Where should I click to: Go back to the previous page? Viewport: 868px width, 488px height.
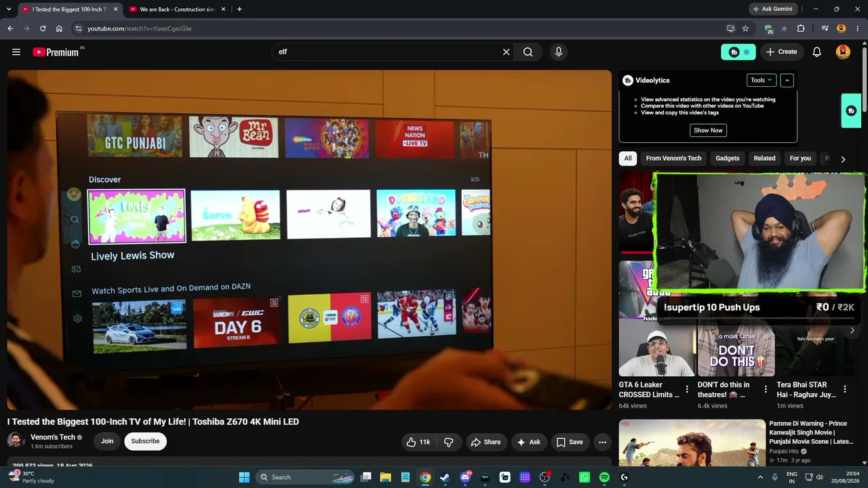[10, 28]
